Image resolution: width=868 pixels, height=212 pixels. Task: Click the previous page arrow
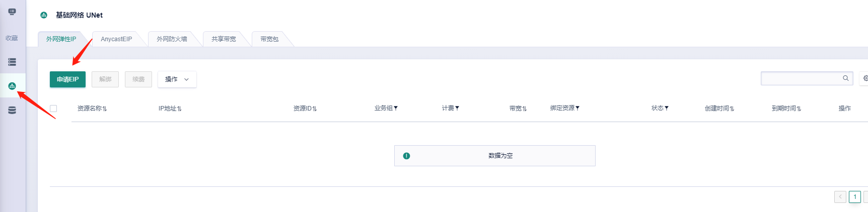(840, 197)
